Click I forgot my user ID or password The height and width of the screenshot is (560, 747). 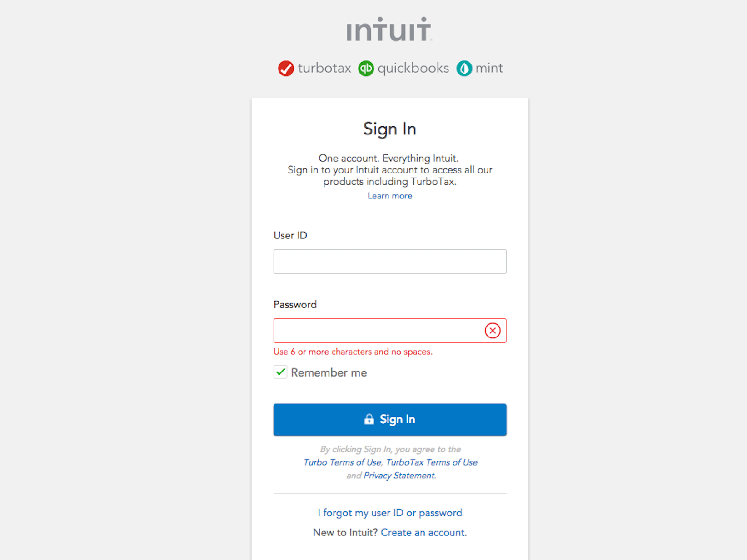[389, 512]
